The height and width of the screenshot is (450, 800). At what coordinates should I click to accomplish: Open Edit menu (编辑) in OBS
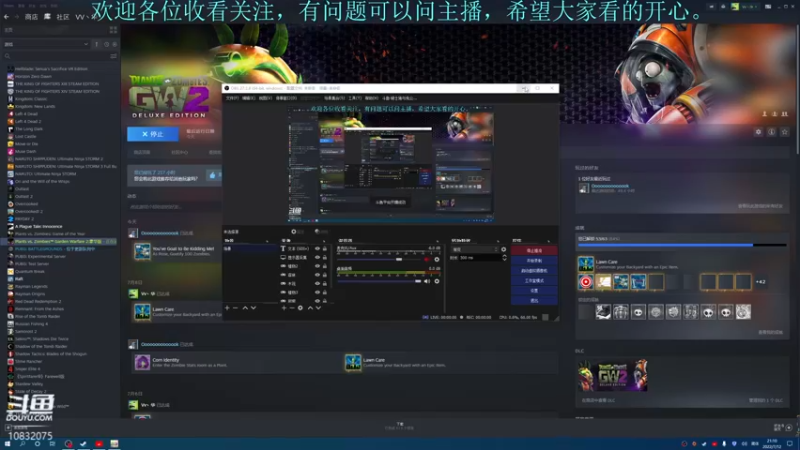[x=248, y=98]
